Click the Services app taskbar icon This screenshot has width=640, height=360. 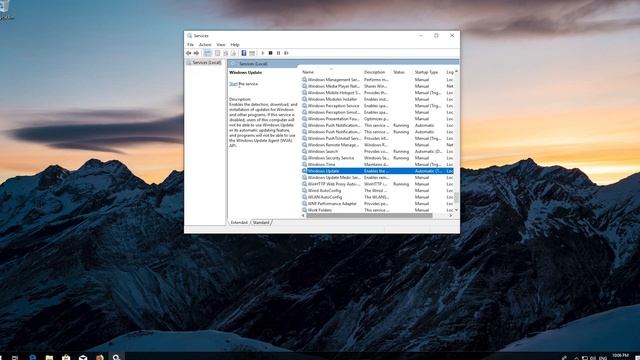pos(116,357)
